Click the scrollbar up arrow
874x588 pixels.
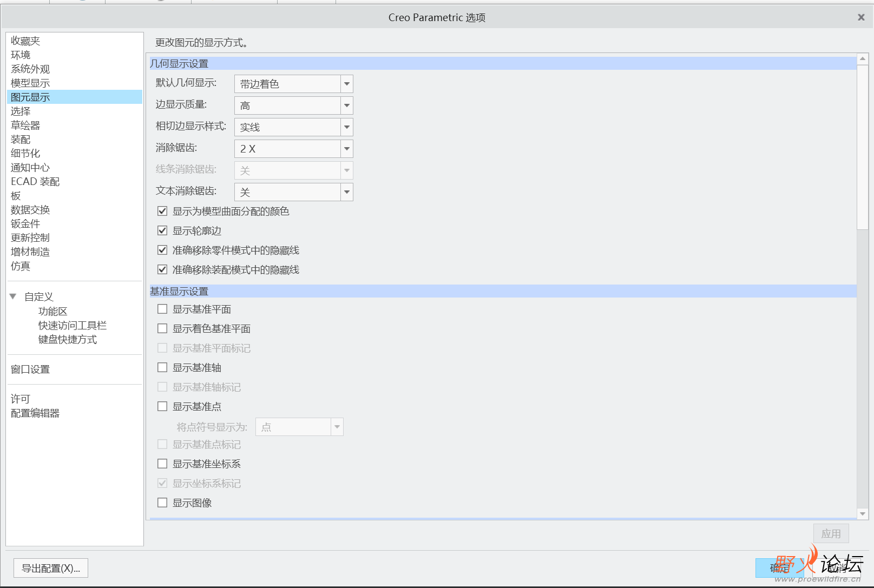click(x=863, y=58)
